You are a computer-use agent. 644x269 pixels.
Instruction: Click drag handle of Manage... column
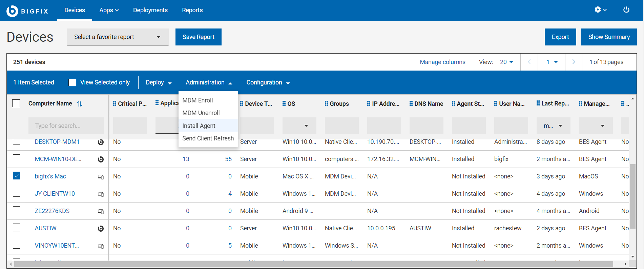click(580, 103)
